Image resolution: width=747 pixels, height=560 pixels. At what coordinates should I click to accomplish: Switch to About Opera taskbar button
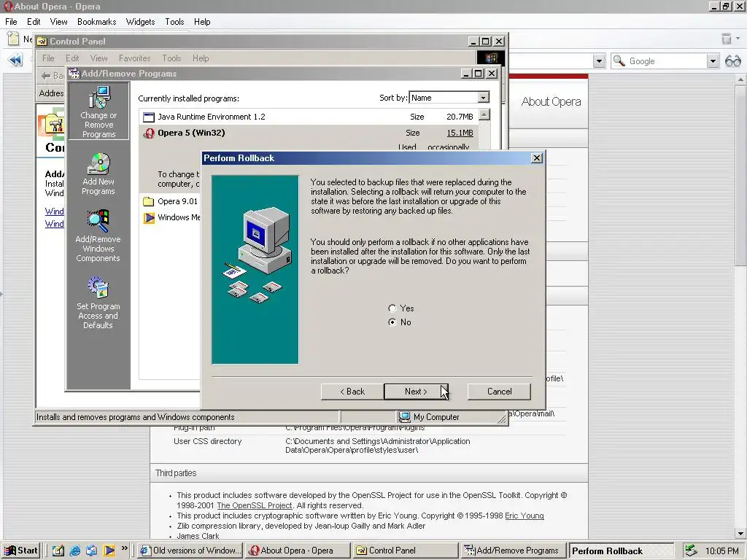click(x=298, y=551)
